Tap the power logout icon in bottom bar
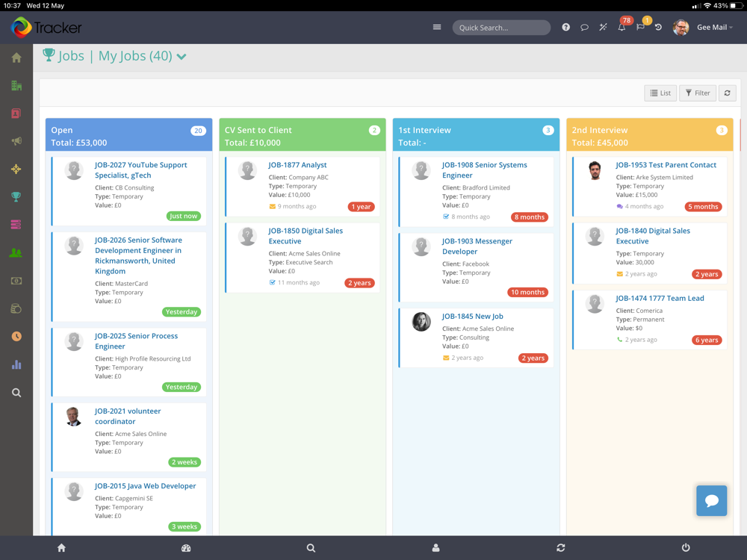The width and height of the screenshot is (747, 560). 686,547
